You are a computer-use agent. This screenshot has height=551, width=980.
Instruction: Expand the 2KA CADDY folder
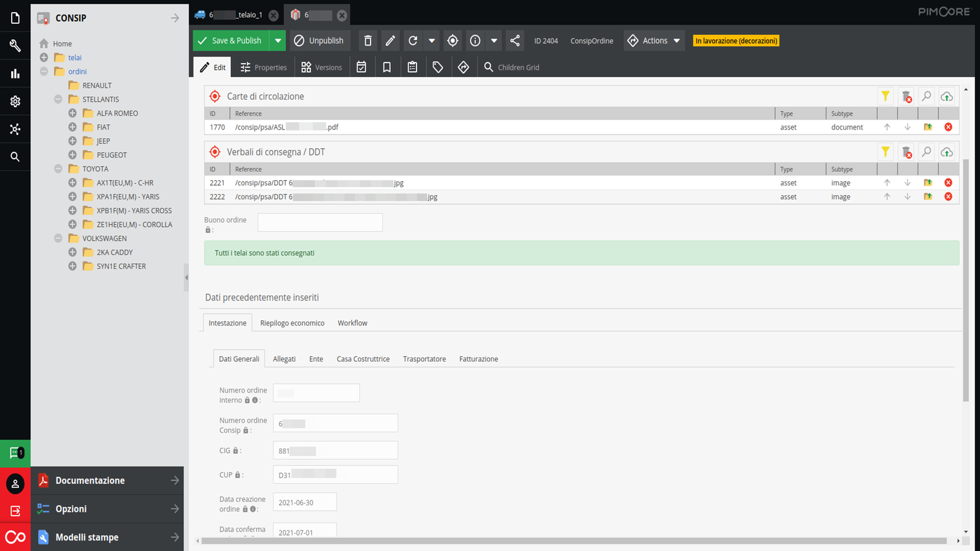click(72, 252)
